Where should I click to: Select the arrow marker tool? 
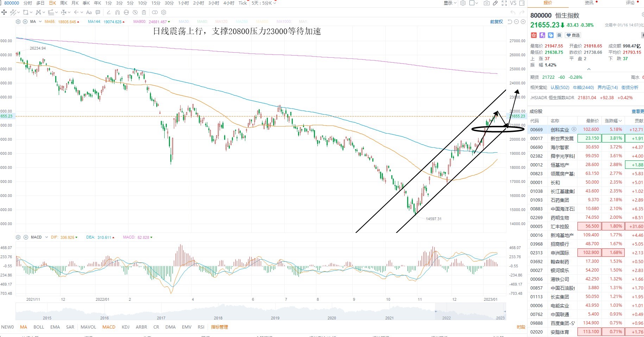[x=76, y=12]
